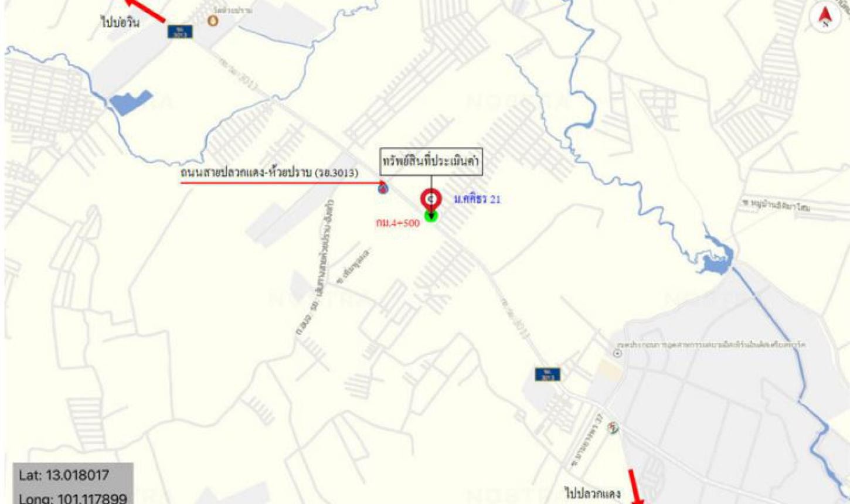Click the blue pond in upper left
The height and width of the screenshot is (504, 850).
coord(131,102)
